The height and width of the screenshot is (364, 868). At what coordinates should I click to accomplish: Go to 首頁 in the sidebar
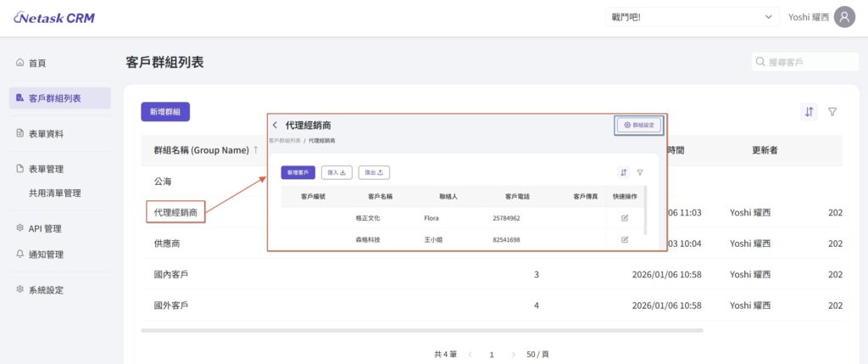36,63
